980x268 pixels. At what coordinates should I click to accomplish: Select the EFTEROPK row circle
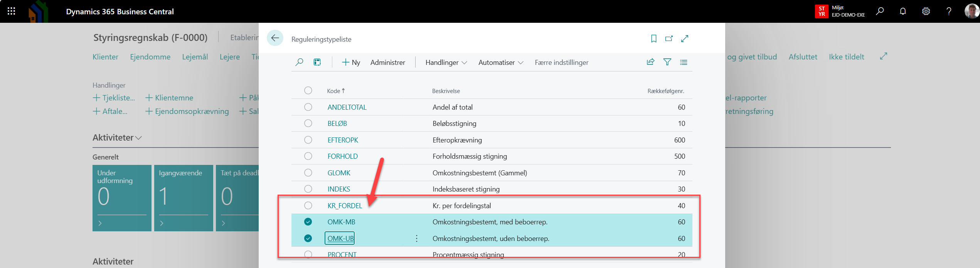(308, 140)
